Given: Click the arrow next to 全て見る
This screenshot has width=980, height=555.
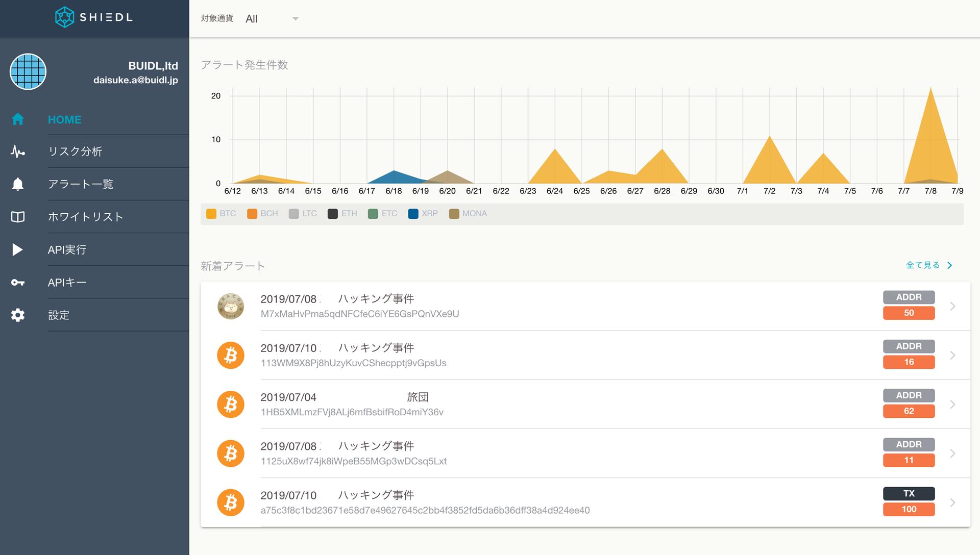Looking at the screenshot, I should (x=950, y=265).
